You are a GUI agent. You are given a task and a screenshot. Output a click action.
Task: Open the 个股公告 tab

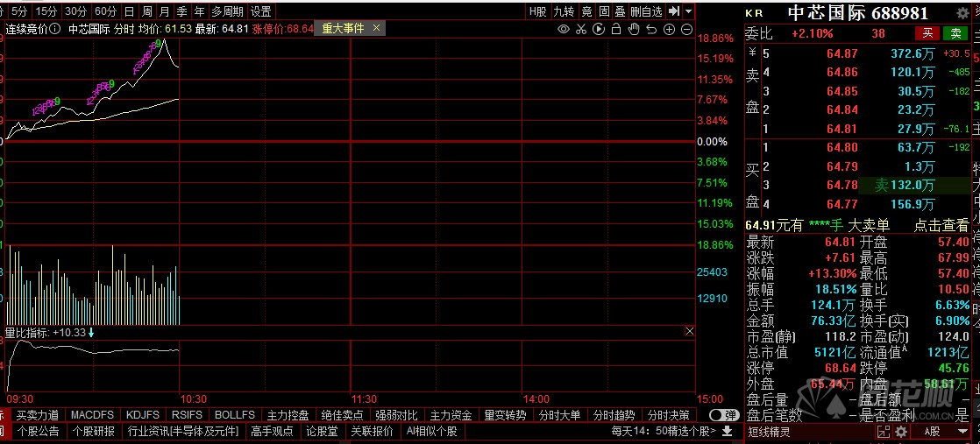coord(38,431)
